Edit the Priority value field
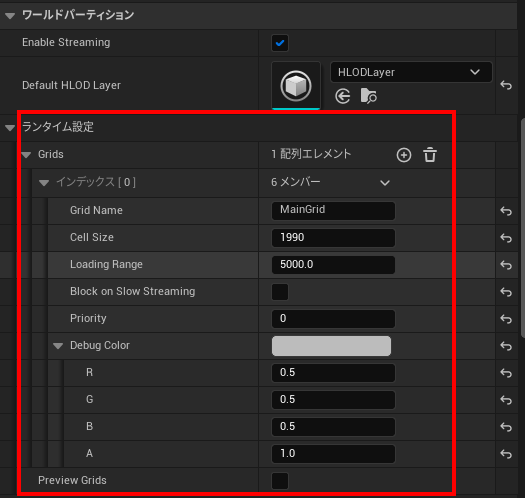The width and height of the screenshot is (525, 498). (x=333, y=318)
